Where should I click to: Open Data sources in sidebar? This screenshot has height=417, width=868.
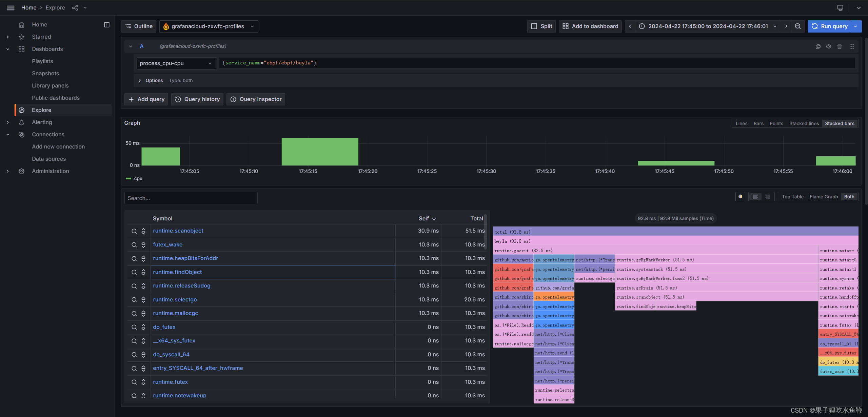pyautogui.click(x=49, y=159)
